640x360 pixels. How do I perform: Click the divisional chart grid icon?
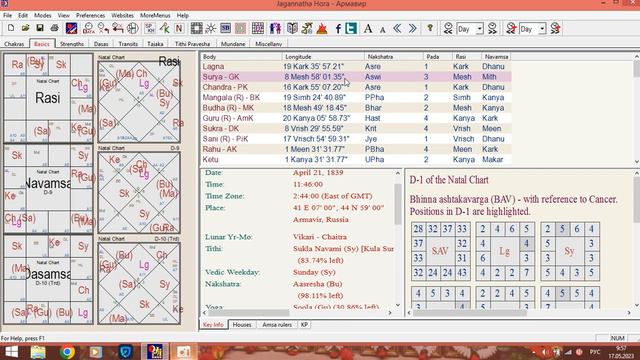258,28
